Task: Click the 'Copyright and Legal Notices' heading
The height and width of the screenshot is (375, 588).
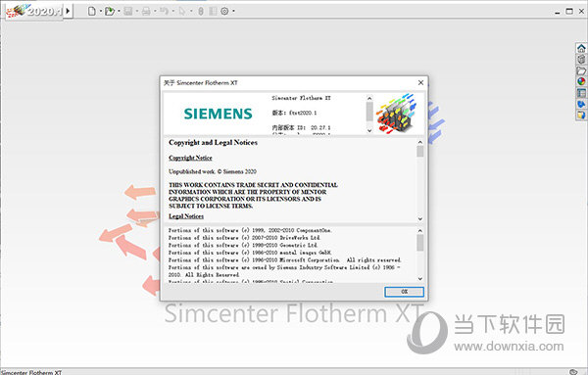Action: point(213,142)
